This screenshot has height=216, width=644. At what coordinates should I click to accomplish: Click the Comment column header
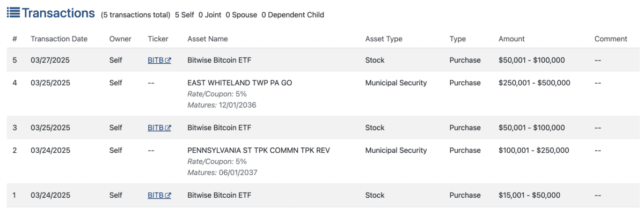pyautogui.click(x=611, y=39)
